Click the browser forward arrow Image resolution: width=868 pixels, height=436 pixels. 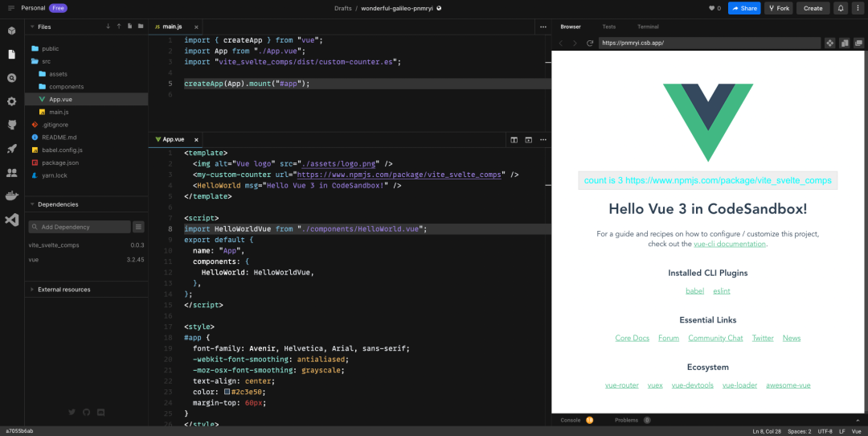tap(575, 43)
